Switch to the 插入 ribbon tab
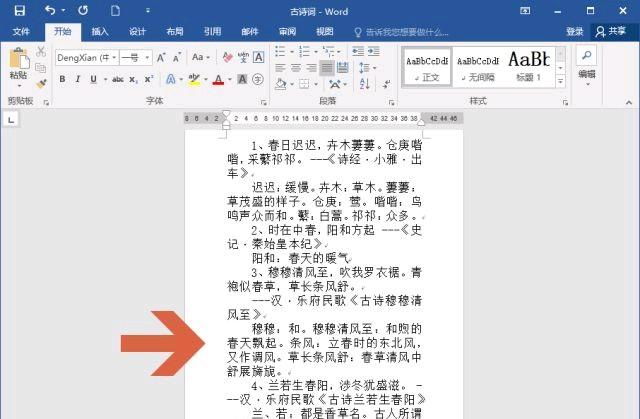 [100, 31]
